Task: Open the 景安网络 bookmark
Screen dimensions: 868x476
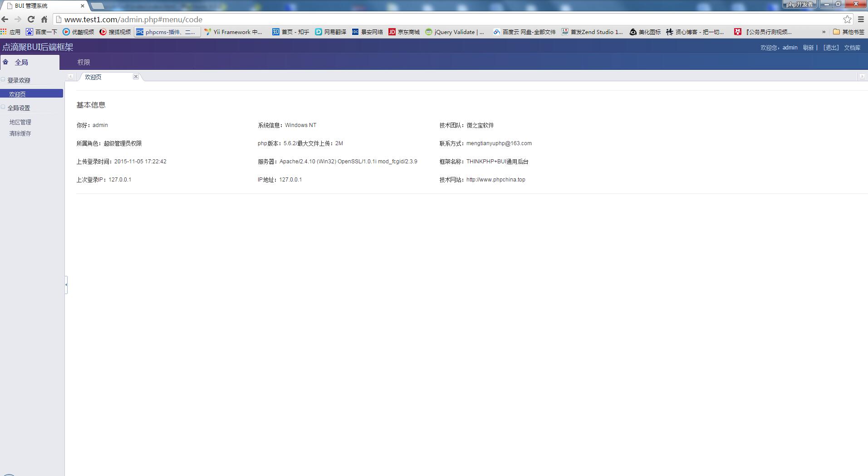Action: pos(368,32)
